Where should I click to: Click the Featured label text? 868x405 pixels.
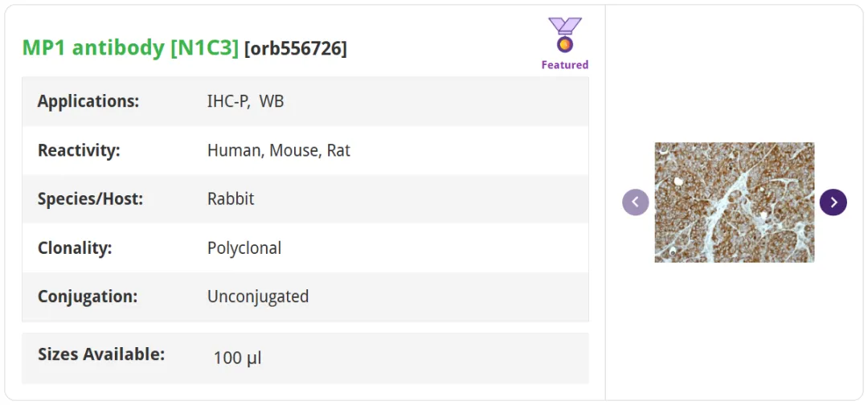[x=565, y=65]
